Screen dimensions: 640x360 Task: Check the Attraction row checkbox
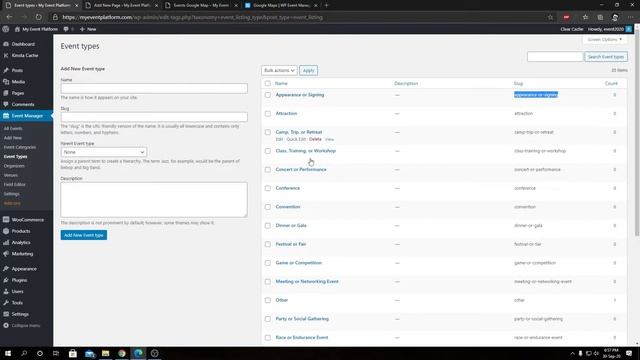[x=268, y=113]
